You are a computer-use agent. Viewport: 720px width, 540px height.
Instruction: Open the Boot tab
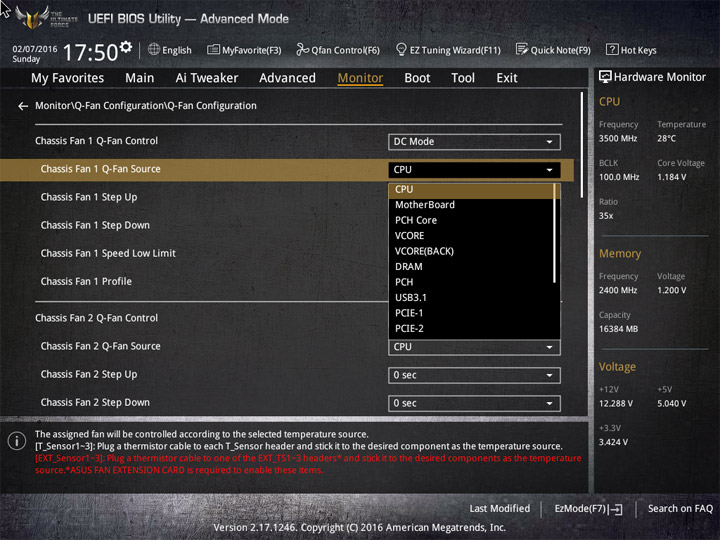(x=417, y=78)
